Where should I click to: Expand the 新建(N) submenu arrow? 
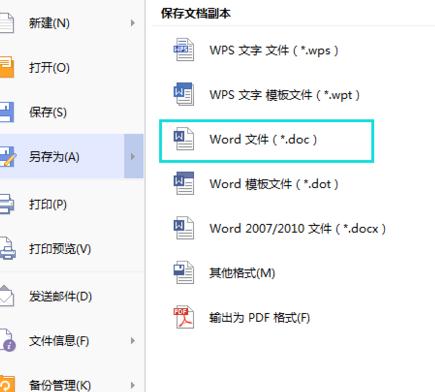[133, 23]
